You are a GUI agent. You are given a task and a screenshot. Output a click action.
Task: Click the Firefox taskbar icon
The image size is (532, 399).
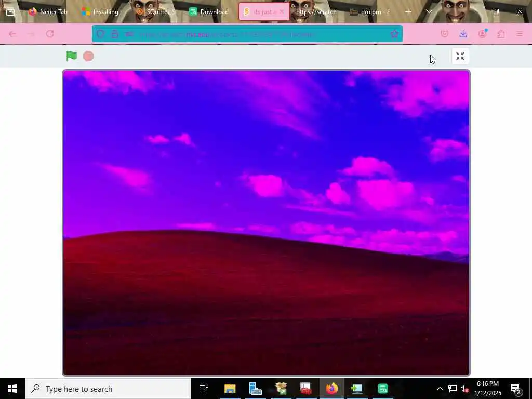(x=332, y=389)
